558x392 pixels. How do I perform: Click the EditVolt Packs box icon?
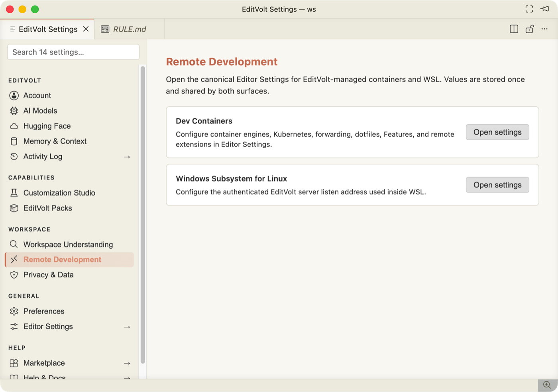[x=14, y=208]
